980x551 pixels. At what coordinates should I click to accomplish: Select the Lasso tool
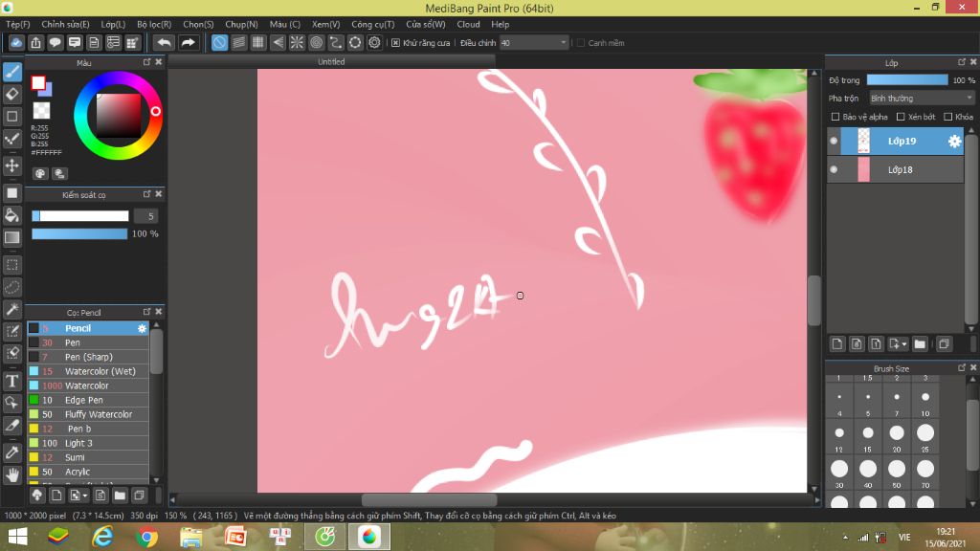[x=11, y=287]
